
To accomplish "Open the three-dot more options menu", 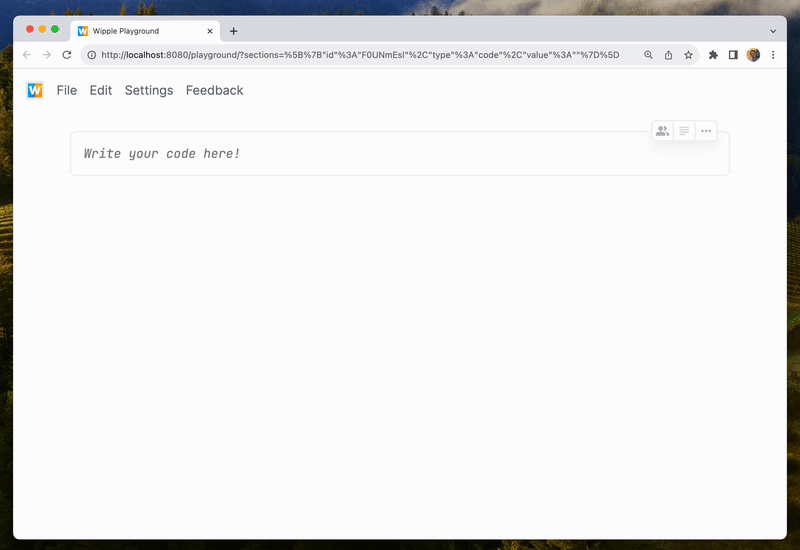I will 706,131.
